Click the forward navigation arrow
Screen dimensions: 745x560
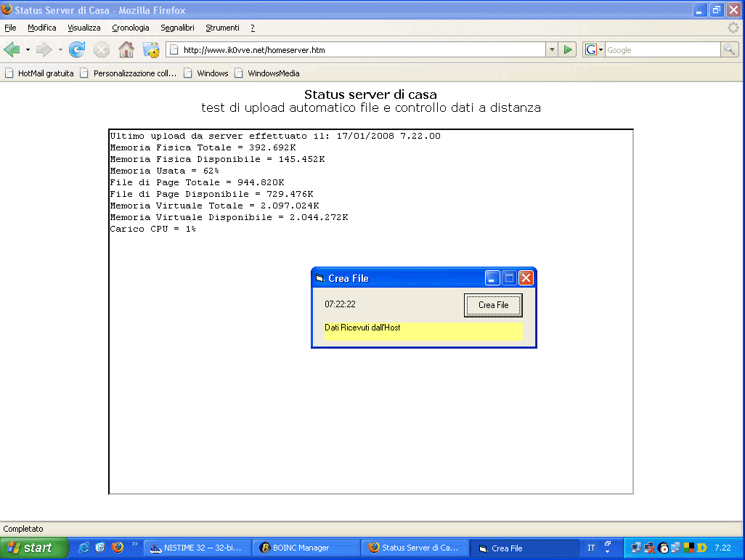[44, 49]
